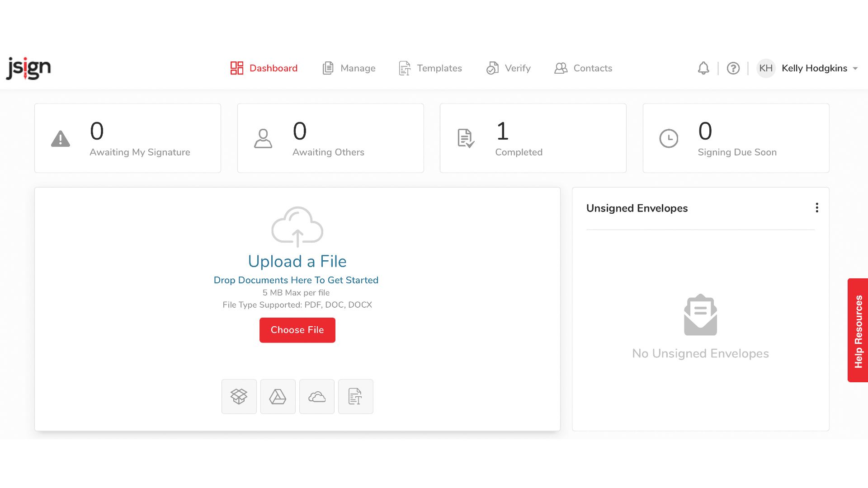Viewport: 868px width, 488px height.
Task: Click the KH avatar circle
Action: (x=765, y=68)
